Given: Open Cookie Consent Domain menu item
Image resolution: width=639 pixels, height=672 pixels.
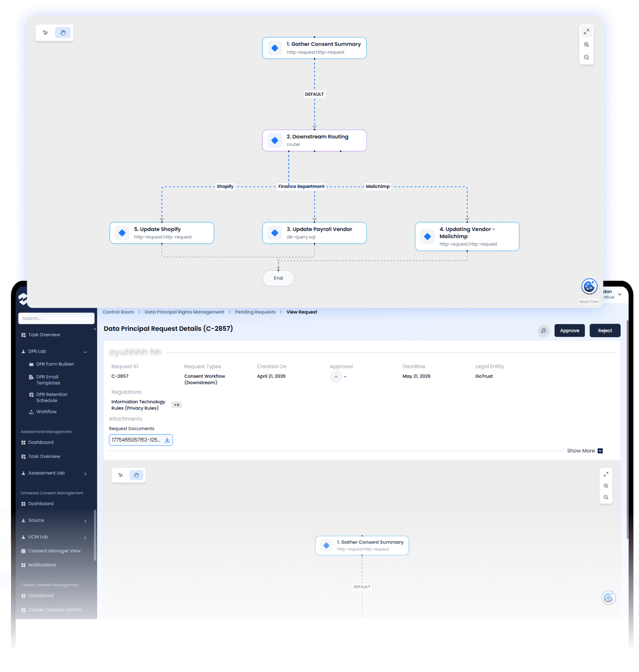Looking at the screenshot, I should (x=55, y=609).
